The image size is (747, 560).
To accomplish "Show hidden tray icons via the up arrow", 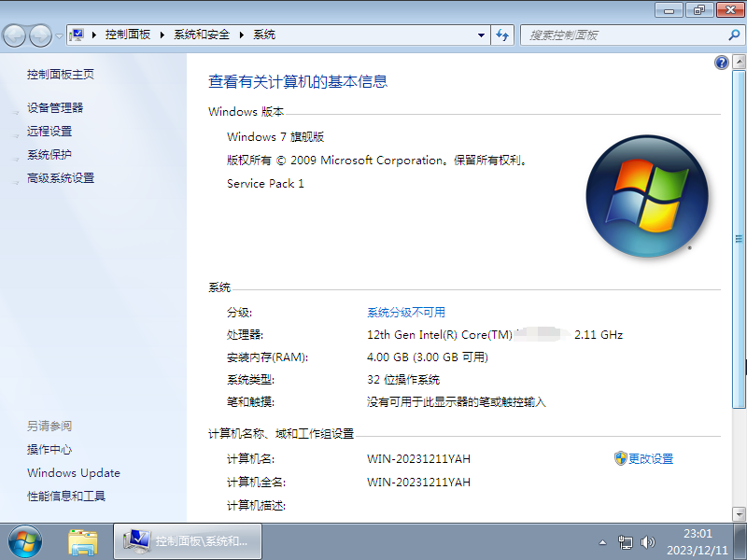I will coord(603,541).
